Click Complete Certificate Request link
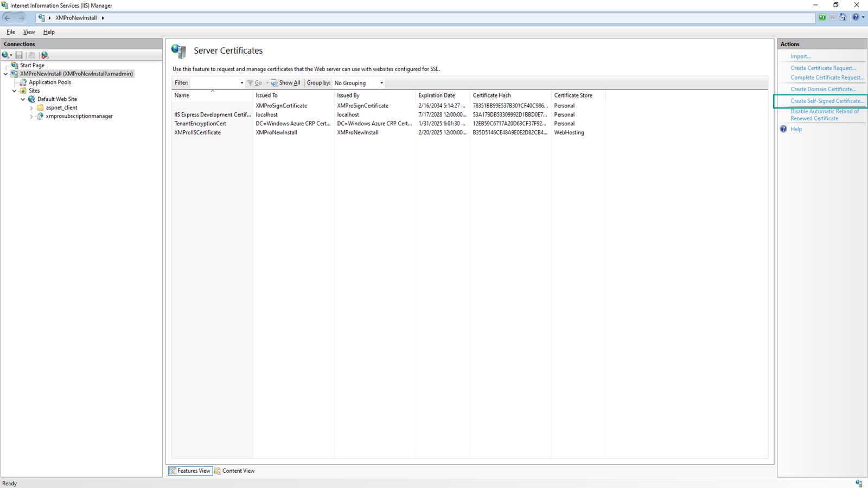 [827, 78]
